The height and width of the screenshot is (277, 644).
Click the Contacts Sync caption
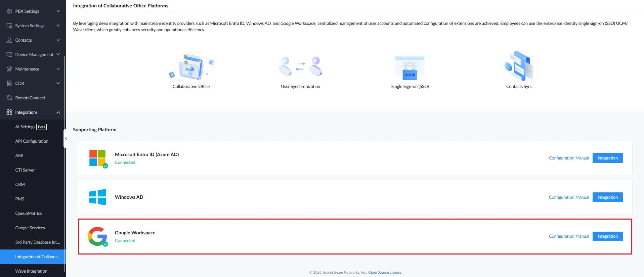coord(519,87)
